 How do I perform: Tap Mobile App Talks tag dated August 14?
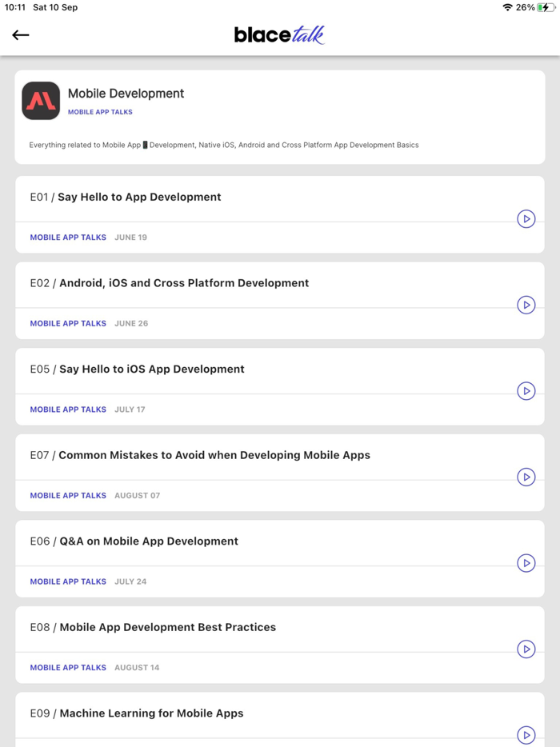(68, 668)
